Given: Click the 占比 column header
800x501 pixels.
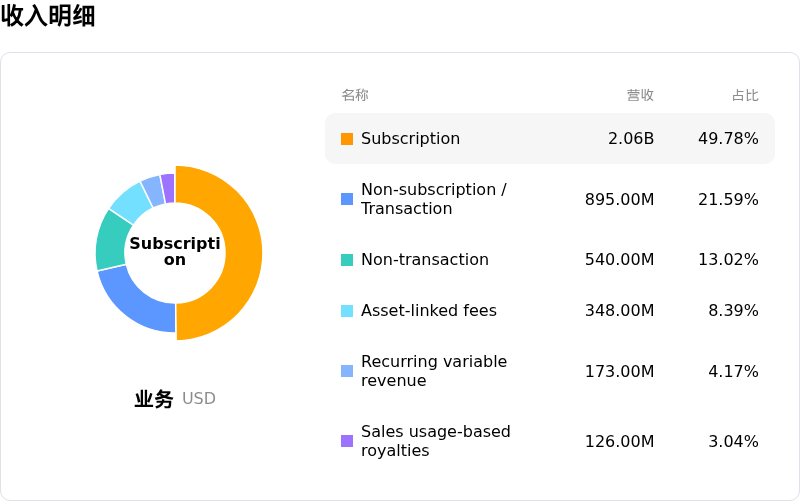Looking at the screenshot, I should pos(745,95).
